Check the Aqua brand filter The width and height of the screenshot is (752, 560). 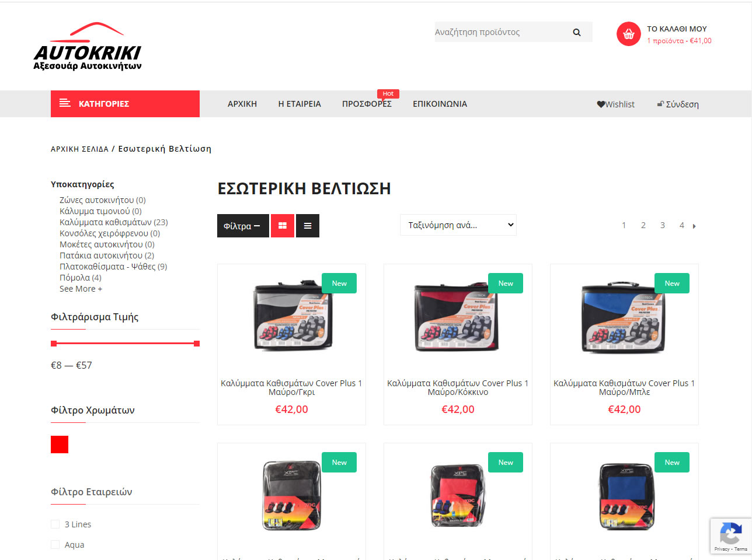tap(55, 545)
